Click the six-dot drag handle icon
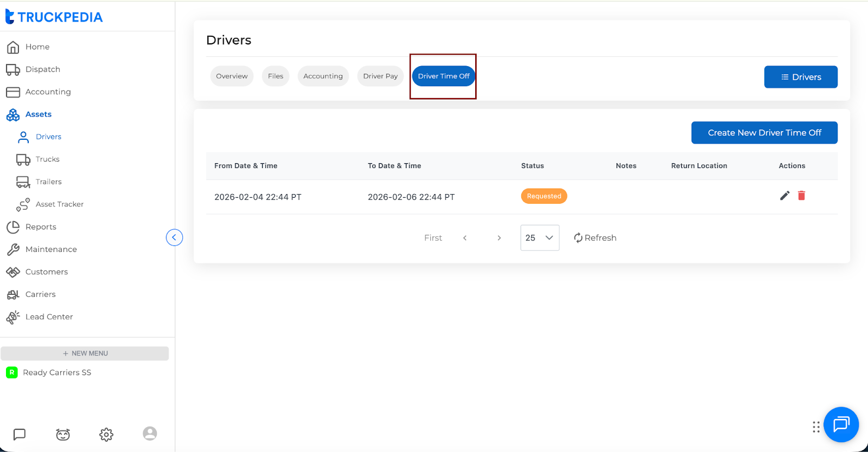The width and height of the screenshot is (868, 452). click(x=816, y=427)
